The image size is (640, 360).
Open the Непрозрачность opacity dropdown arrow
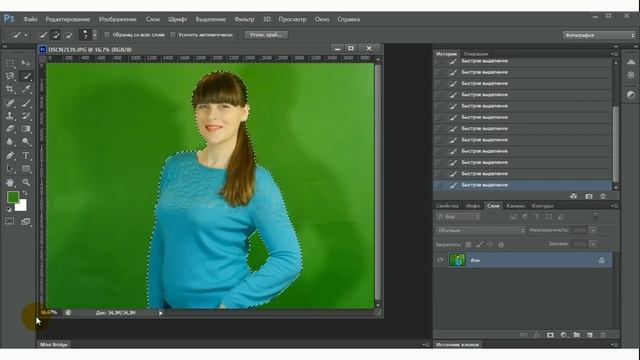click(x=593, y=231)
